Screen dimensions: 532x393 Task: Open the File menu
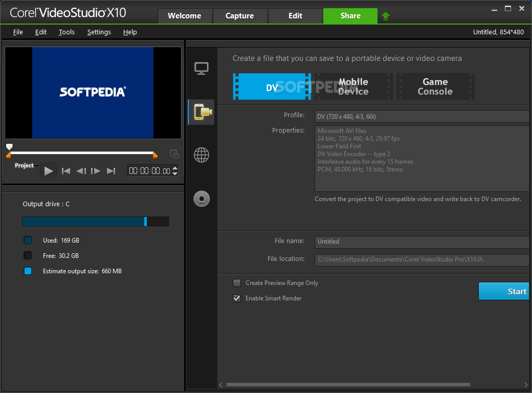(x=18, y=32)
